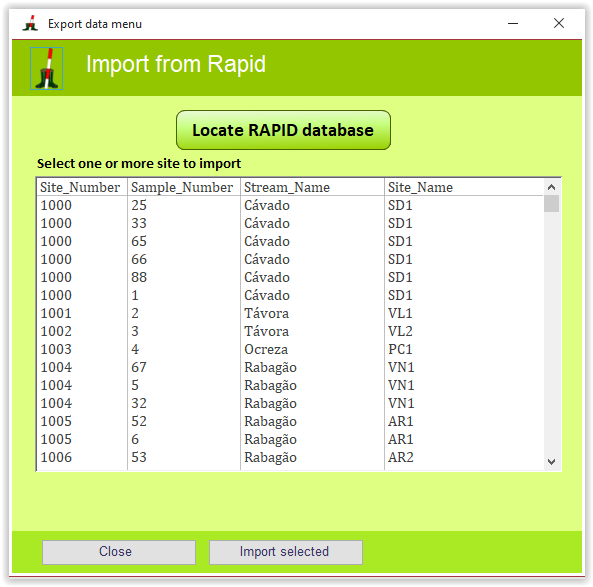Image resolution: width=593 pixels, height=587 pixels.
Task: Click the small title bar app icon
Action: 30,23
